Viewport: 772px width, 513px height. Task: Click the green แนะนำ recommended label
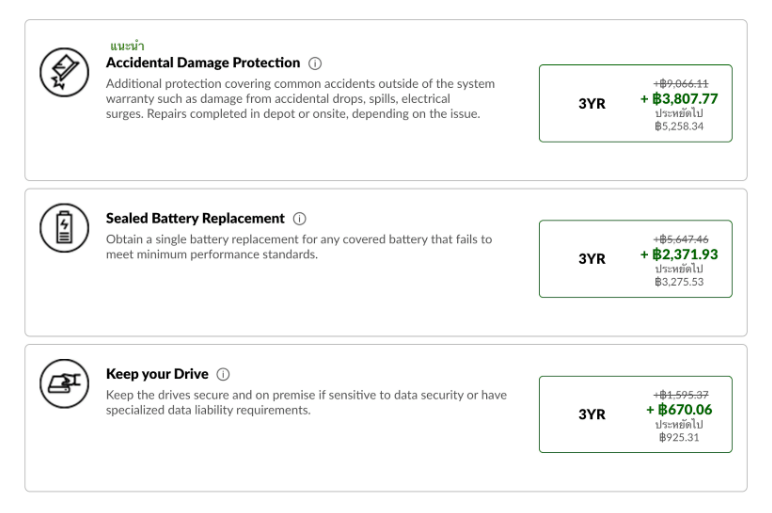coord(127,46)
